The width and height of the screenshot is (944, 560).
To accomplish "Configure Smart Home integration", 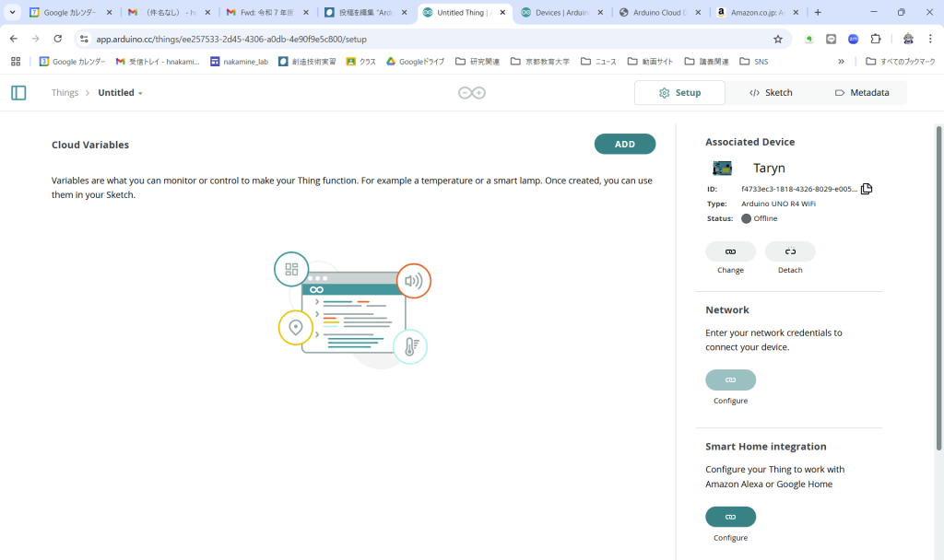I will (730, 517).
